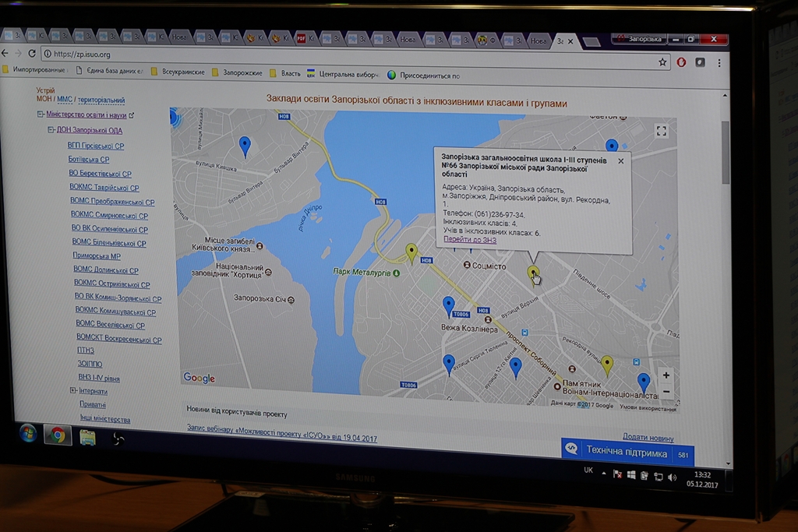The width and height of the screenshot is (798, 532).
Task: Open the Запорожские bookmarks folder
Action: tap(237, 72)
